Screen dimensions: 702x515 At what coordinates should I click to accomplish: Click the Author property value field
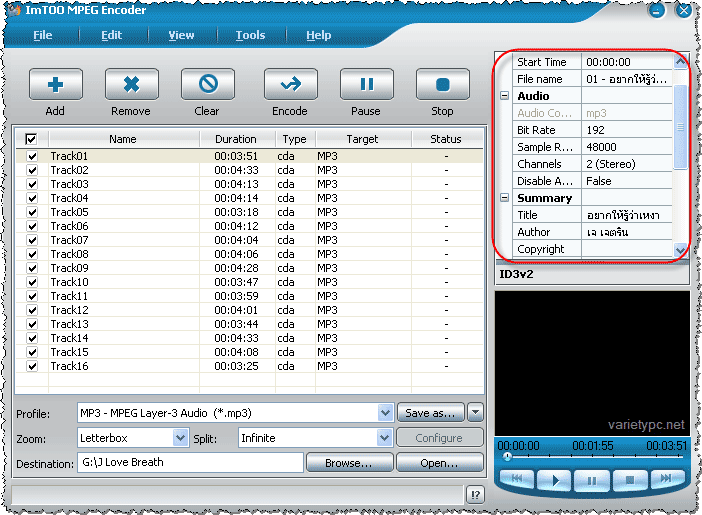pyautogui.click(x=627, y=232)
